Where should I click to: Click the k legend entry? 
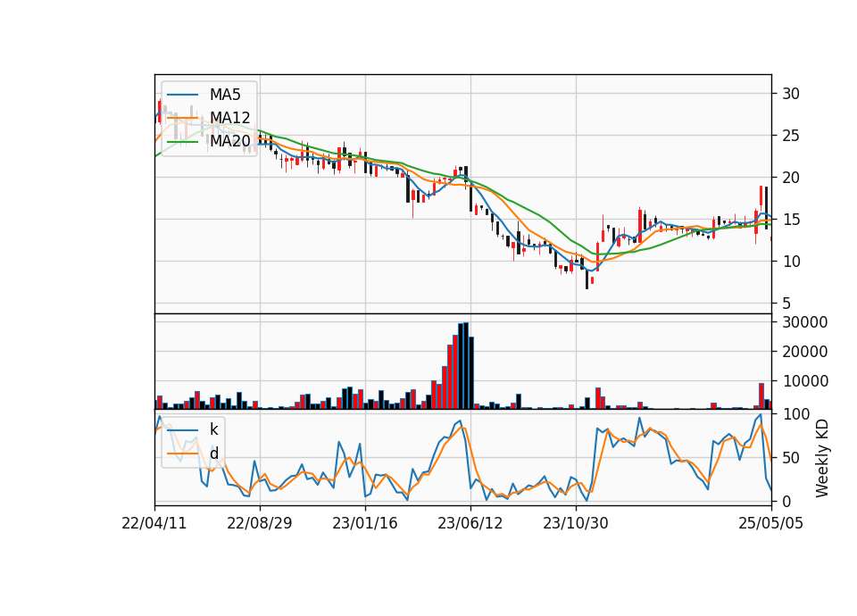click(213, 429)
